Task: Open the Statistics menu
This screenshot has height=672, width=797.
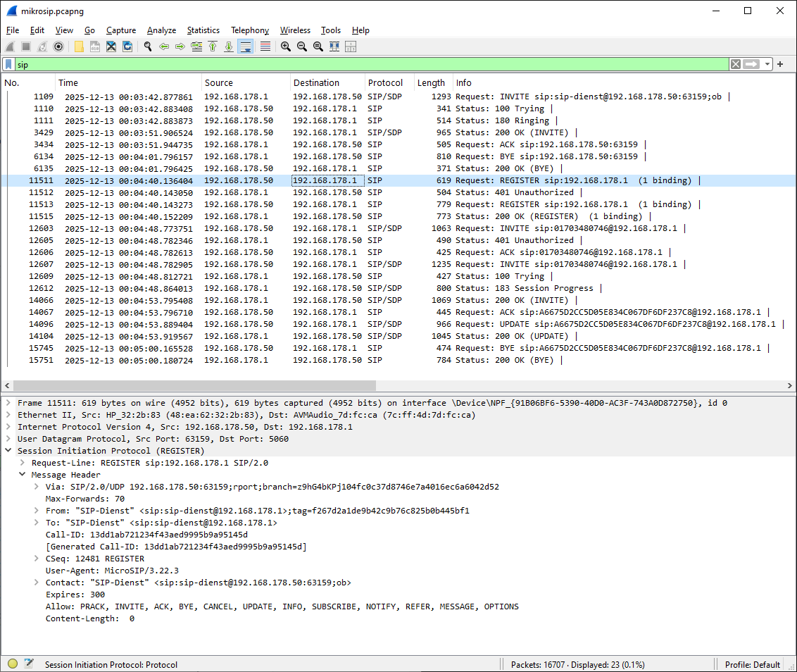Action: coord(203,30)
